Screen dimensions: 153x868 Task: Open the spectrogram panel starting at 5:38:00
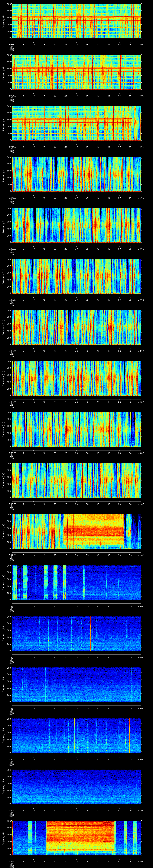[76, 378]
